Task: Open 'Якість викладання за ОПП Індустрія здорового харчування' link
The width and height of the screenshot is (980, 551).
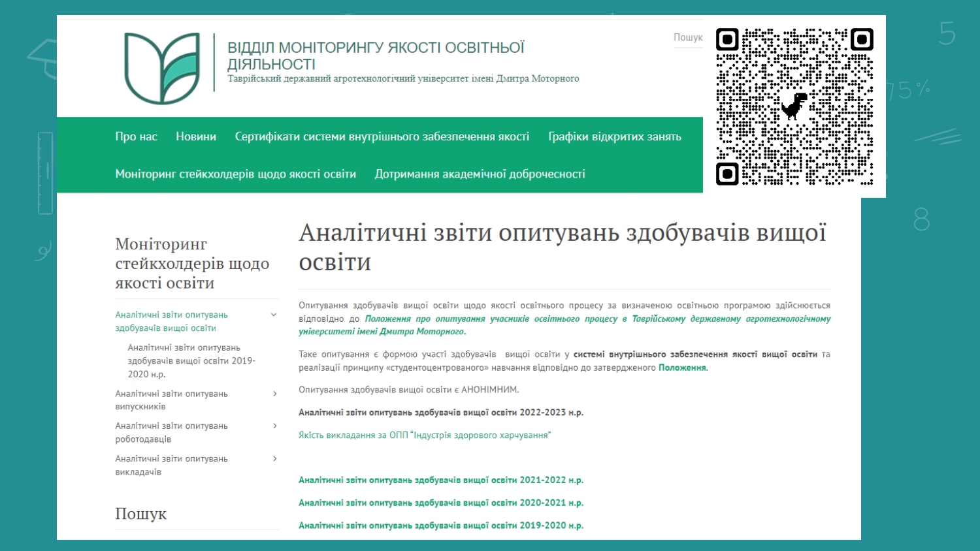Action: pyautogui.click(x=425, y=435)
